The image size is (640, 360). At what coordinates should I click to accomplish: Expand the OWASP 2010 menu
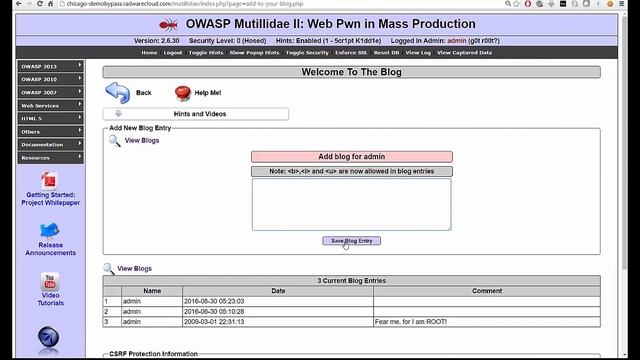pos(51,79)
